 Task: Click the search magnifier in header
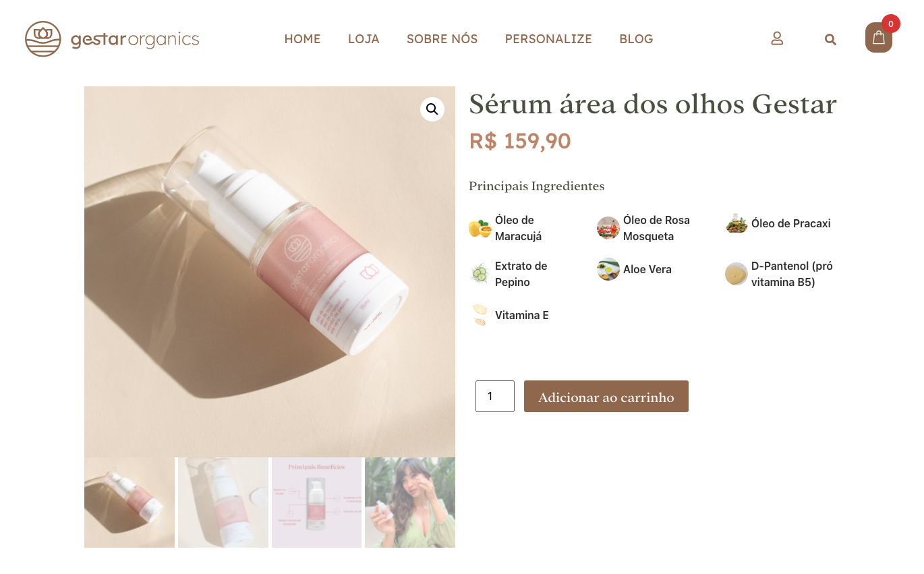click(830, 39)
